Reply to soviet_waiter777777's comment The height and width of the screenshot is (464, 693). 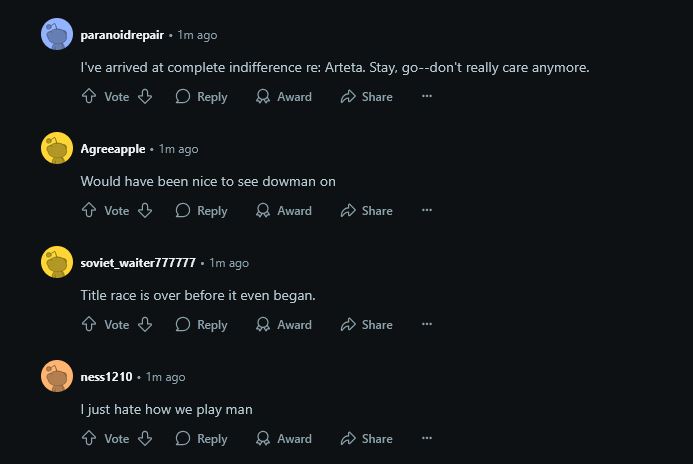tap(201, 324)
